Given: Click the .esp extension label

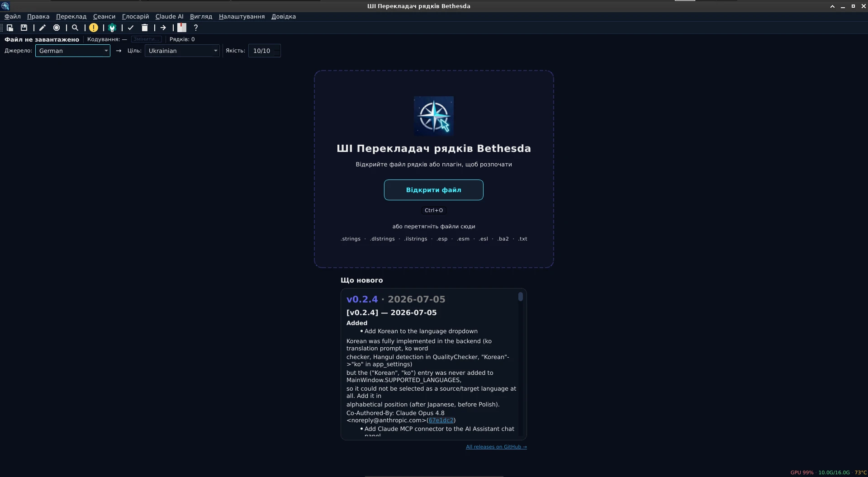Looking at the screenshot, I should click(442, 239).
